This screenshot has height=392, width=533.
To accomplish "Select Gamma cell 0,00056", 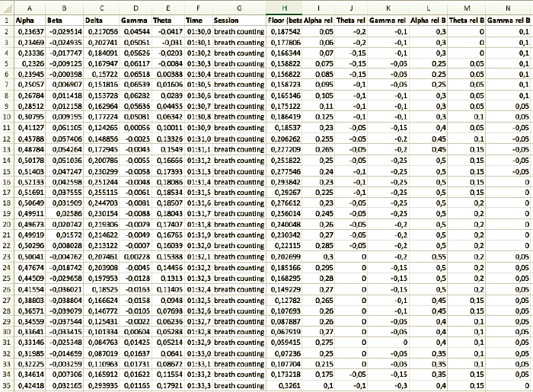I will [136, 128].
